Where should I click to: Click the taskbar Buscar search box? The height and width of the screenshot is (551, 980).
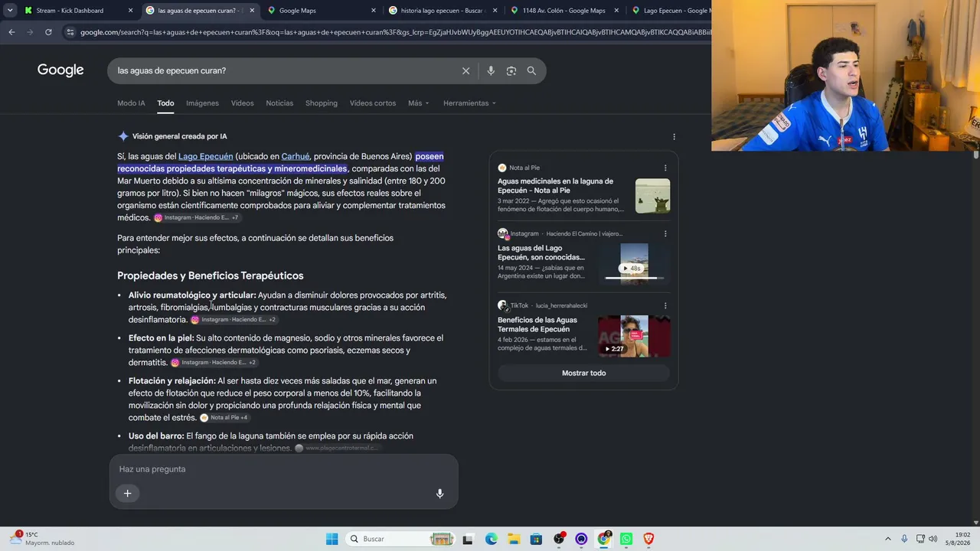pyautogui.click(x=399, y=539)
